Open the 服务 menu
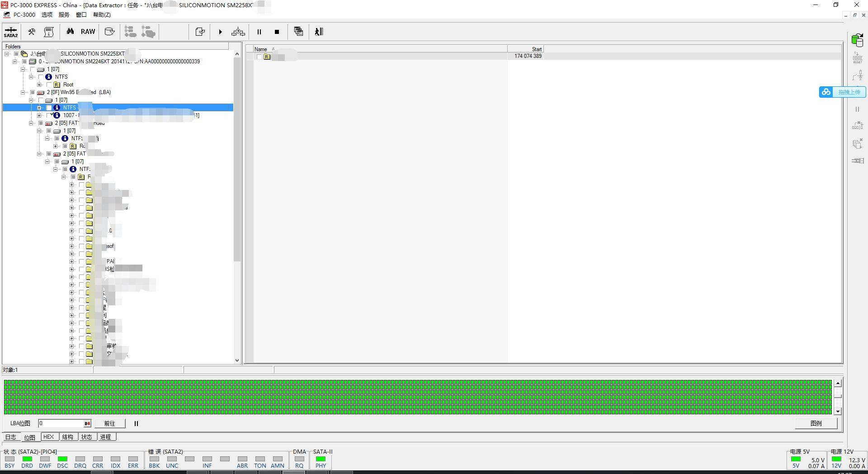Screen dimensions: 868x474 pyautogui.click(x=64, y=14)
